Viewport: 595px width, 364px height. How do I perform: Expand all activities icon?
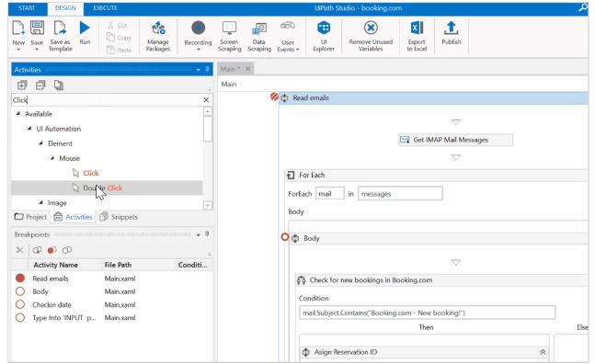[22, 85]
